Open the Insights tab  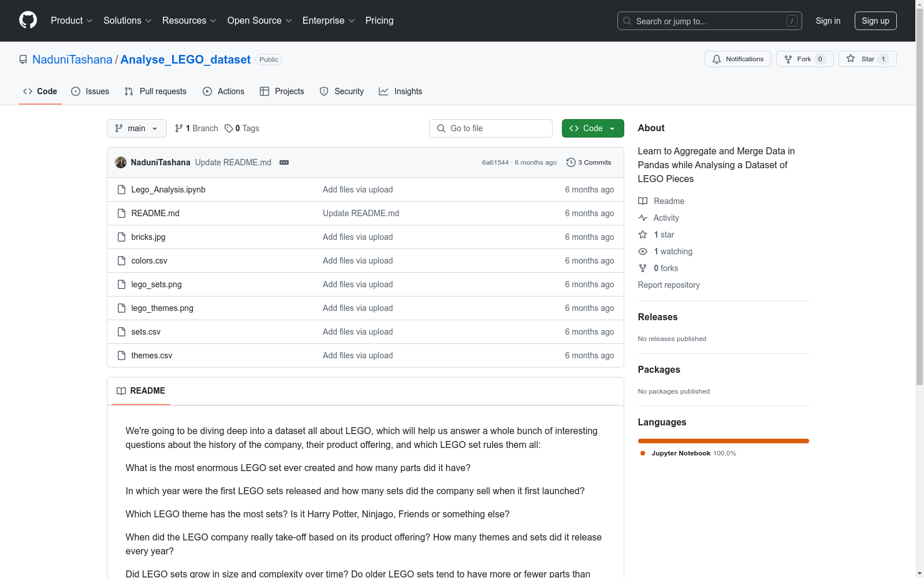tap(401, 91)
